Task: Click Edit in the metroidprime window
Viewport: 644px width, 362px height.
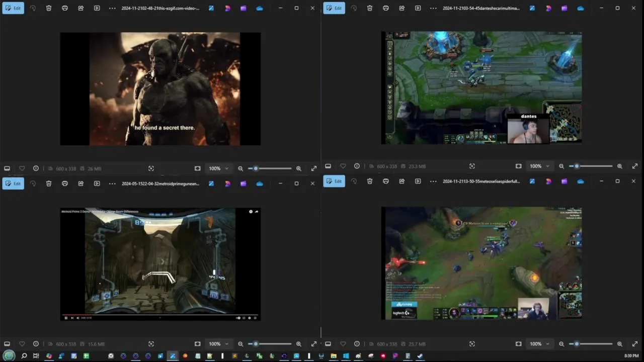Action: 13,184
